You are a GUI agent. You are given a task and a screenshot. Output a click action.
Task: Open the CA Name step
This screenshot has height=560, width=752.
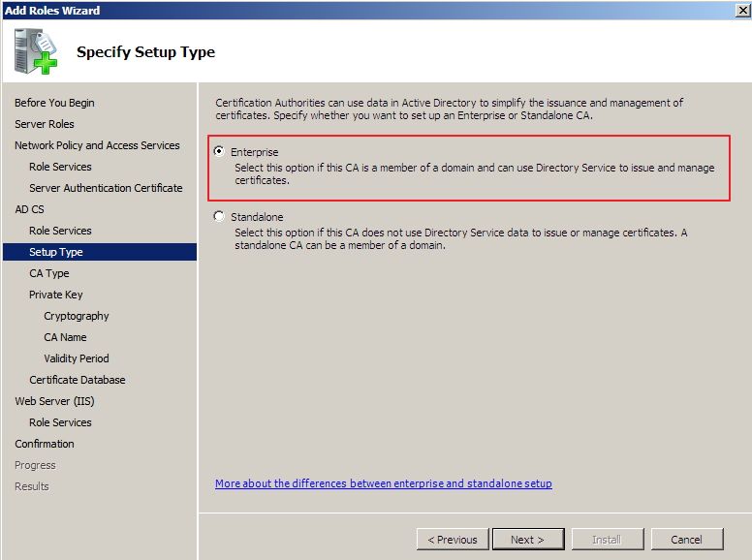click(65, 337)
